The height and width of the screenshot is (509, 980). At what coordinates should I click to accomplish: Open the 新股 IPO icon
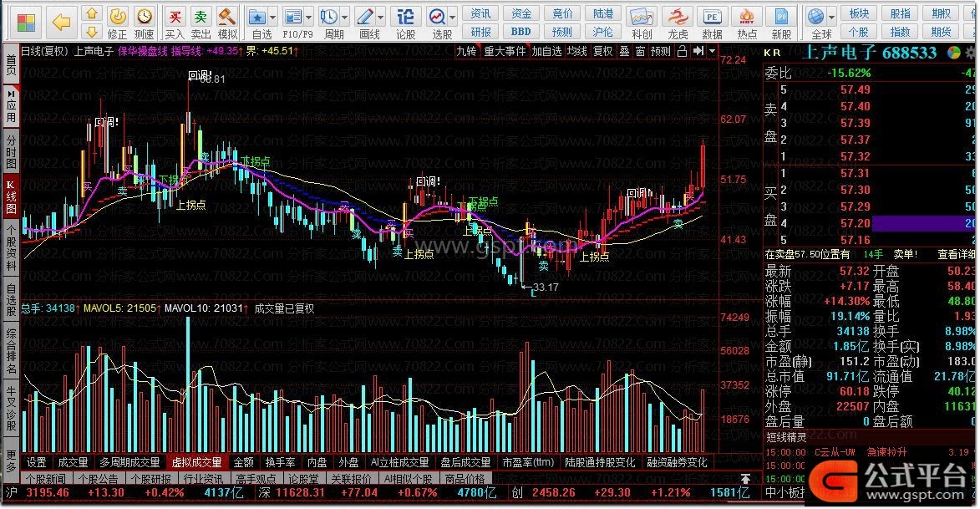[781, 16]
